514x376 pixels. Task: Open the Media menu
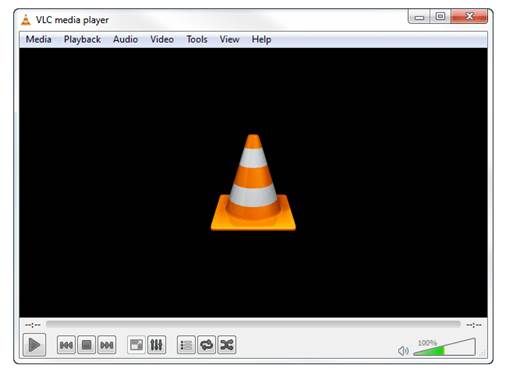[x=38, y=39]
